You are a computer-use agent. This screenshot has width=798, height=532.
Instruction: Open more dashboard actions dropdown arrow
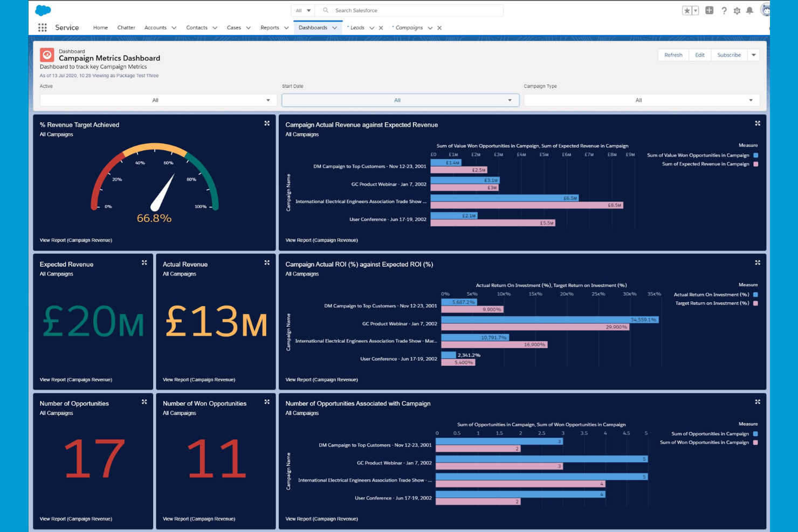point(754,55)
